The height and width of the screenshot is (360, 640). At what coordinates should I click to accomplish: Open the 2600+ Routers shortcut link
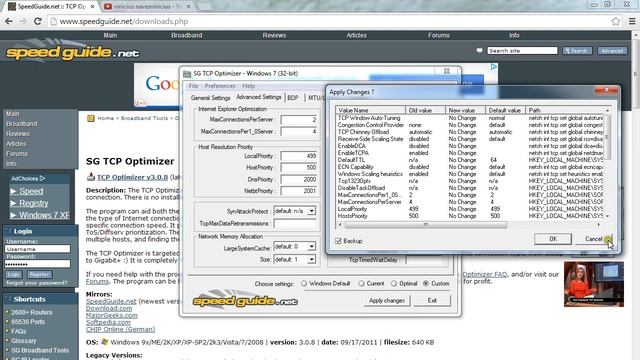[x=32, y=312]
